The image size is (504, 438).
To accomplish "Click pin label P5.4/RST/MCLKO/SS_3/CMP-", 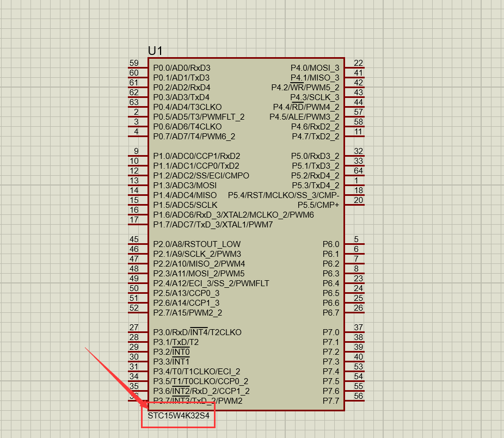I will [284, 195].
